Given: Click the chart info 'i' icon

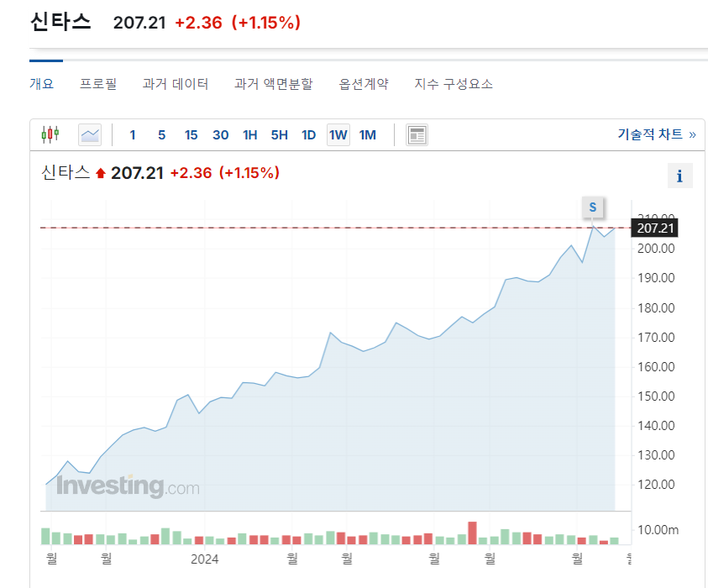Looking at the screenshot, I should [x=679, y=176].
